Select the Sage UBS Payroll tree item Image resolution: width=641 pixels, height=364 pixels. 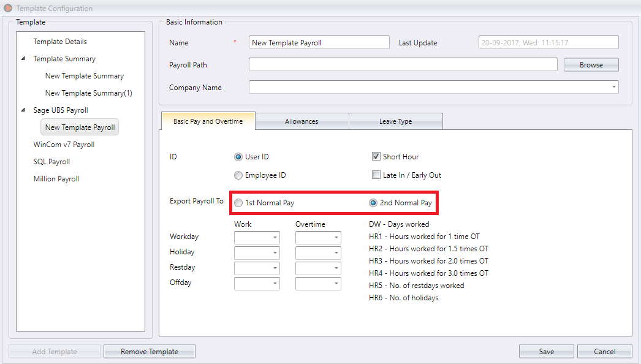pos(61,110)
